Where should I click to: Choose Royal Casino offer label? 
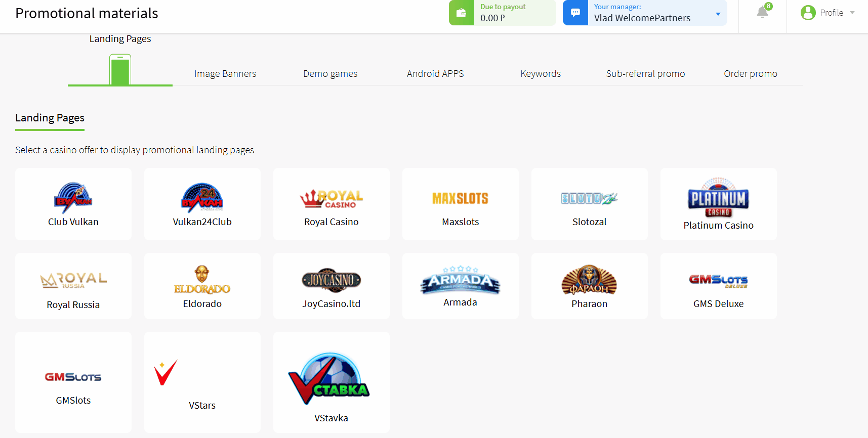coord(332,222)
